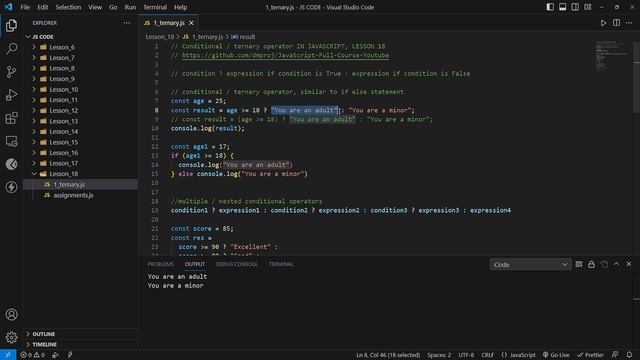Open the Run menu
Viewport: 640px width, 360px height.
(x=130, y=7)
